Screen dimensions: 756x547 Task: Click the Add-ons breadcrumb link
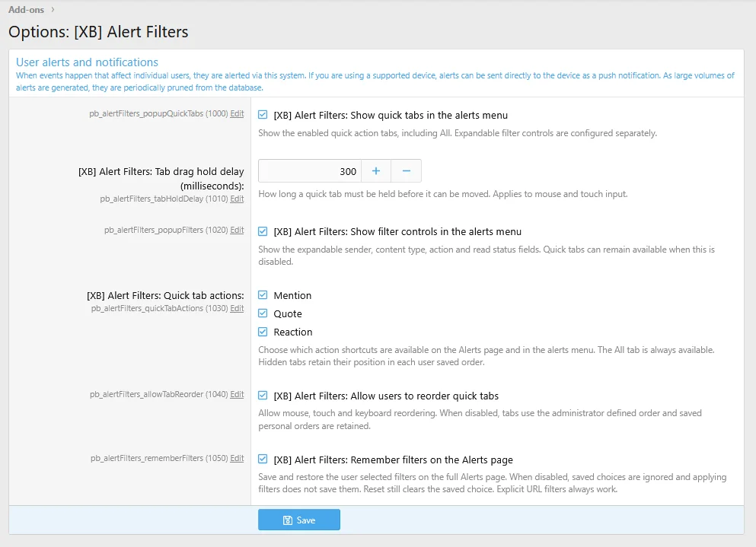26,10
